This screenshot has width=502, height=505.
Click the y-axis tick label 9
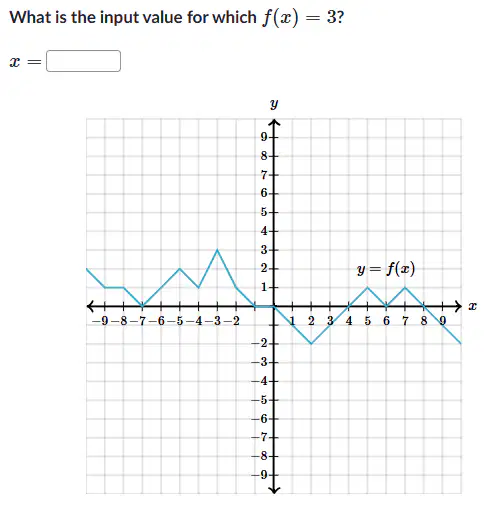[x=264, y=137]
